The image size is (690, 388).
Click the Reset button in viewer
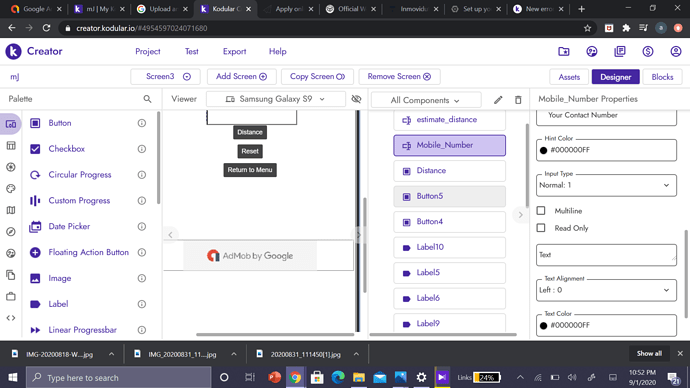pyautogui.click(x=250, y=151)
